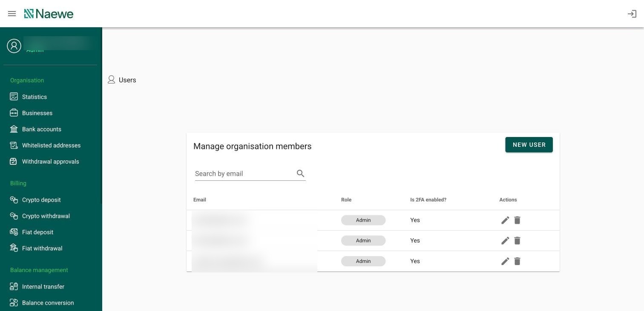Viewport: 644px width, 311px height.
Task: Click the Fiat deposit icon
Action: click(14, 232)
